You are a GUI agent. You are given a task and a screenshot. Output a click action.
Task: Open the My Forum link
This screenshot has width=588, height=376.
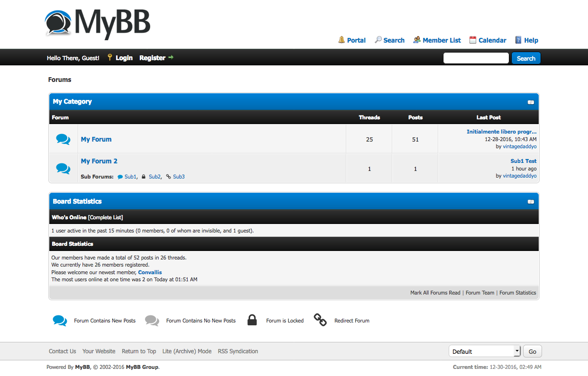tap(96, 139)
